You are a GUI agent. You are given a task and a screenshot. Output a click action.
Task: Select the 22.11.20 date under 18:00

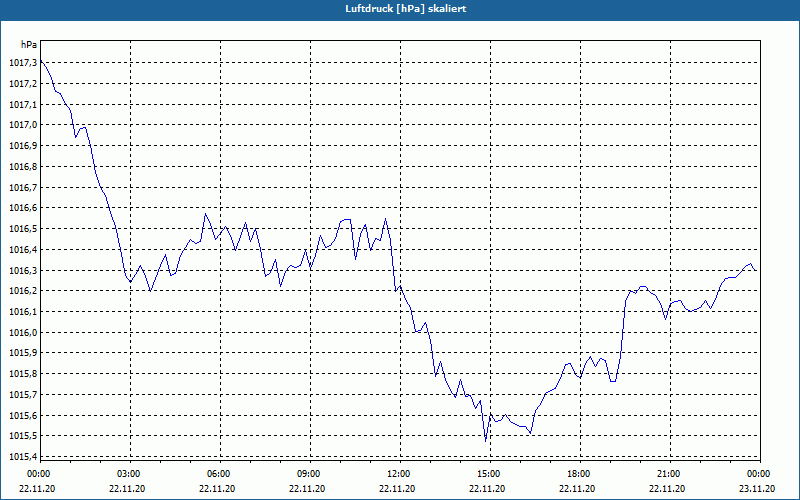click(577, 488)
